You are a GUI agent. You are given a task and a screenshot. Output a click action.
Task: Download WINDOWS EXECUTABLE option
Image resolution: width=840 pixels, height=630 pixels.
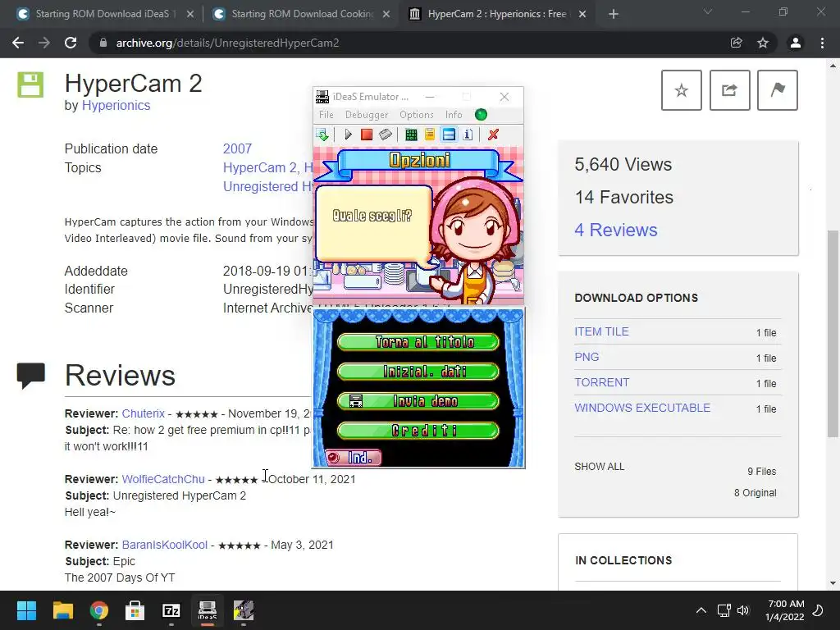coord(642,408)
